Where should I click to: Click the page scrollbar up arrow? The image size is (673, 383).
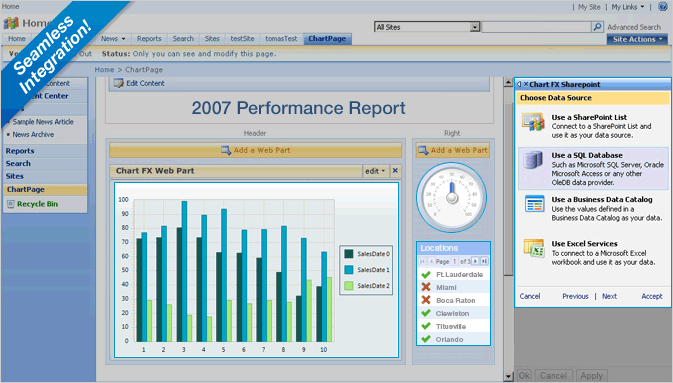pos(508,82)
